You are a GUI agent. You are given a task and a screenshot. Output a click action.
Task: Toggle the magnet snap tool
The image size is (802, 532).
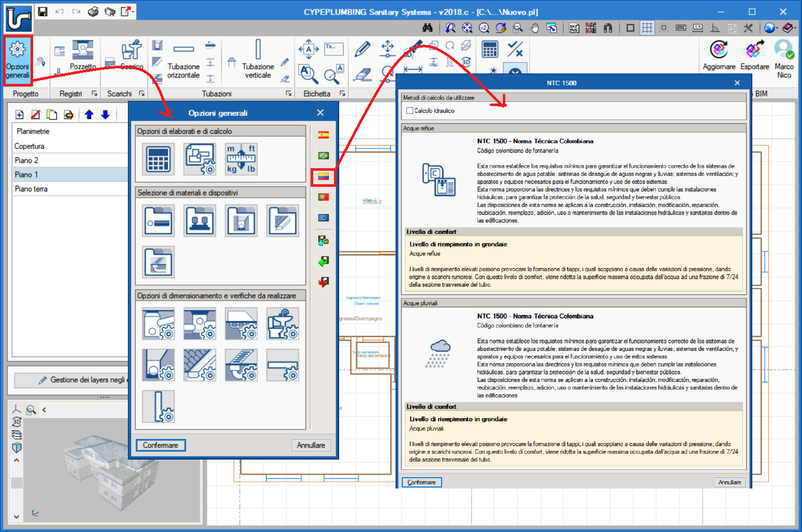pos(608,28)
